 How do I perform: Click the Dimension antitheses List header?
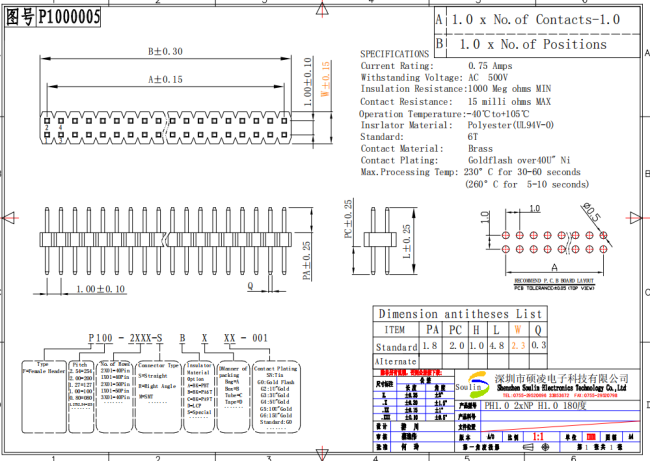click(x=459, y=313)
